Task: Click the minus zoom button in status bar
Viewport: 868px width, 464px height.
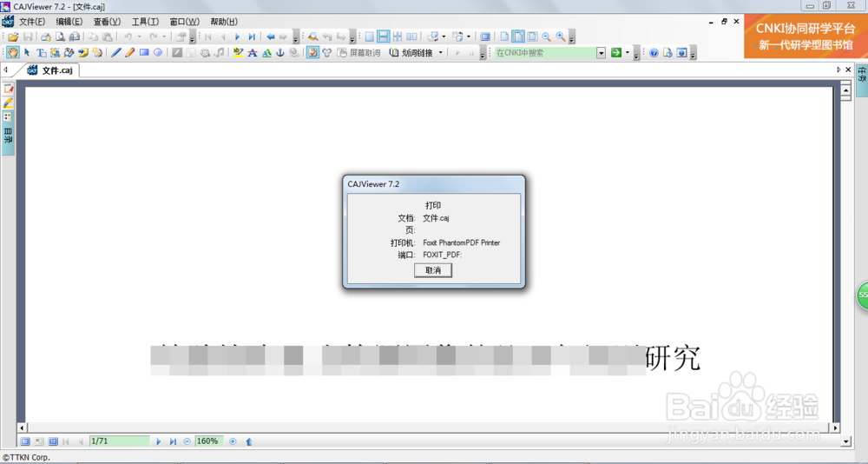Action: pyautogui.click(x=187, y=441)
